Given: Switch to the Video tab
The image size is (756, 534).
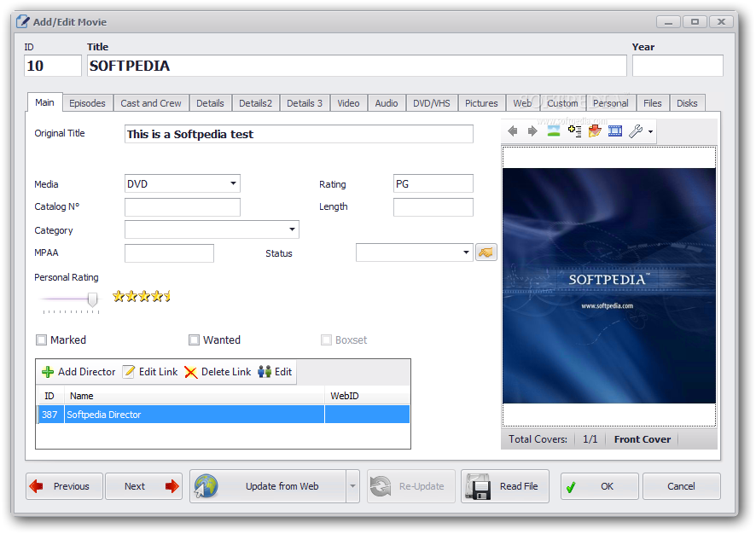Looking at the screenshot, I should (x=349, y=103).
